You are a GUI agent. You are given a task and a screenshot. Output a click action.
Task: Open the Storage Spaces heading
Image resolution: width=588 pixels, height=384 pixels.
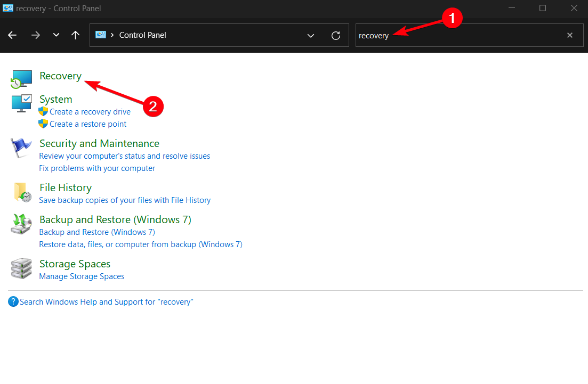pyautogui.click(x=75, y=264)
